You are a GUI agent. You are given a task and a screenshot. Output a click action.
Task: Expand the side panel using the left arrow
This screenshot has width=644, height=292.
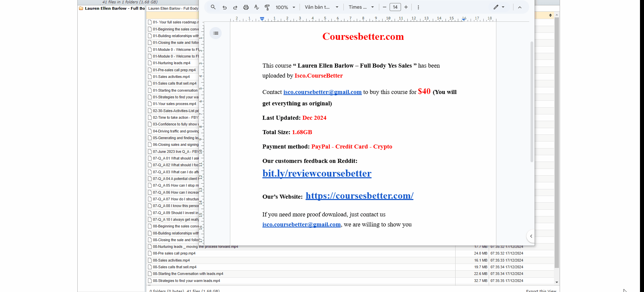point(531,236)
